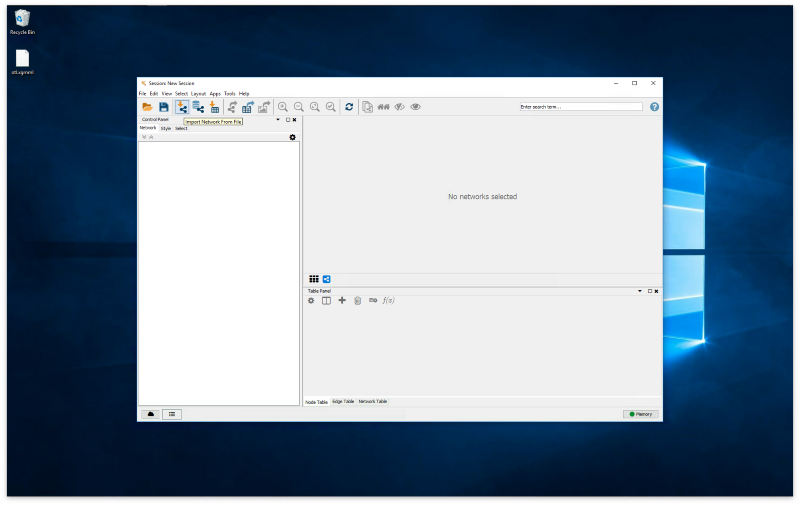
Task: Save the session with the floppy disk icon
Action: (x=164, y=107)
